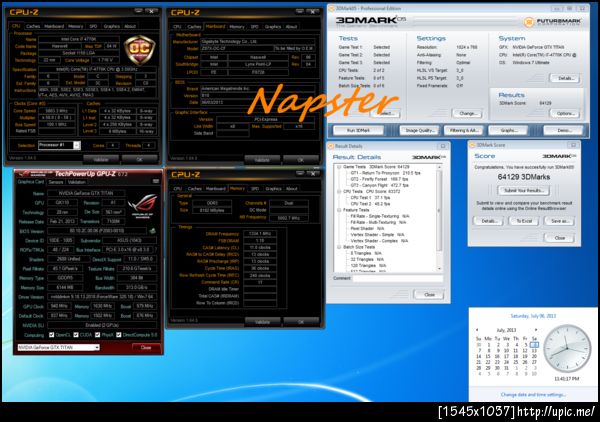
Task: Open Image Quality settings in 3DMark05
Action: [x=420, y=130]
